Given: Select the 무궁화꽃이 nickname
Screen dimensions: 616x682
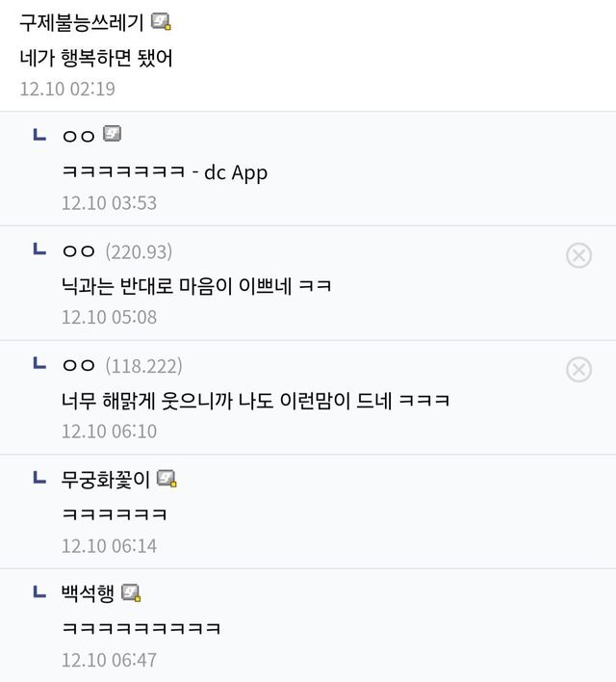Looking at the screenshot, I should pos(106,479).
